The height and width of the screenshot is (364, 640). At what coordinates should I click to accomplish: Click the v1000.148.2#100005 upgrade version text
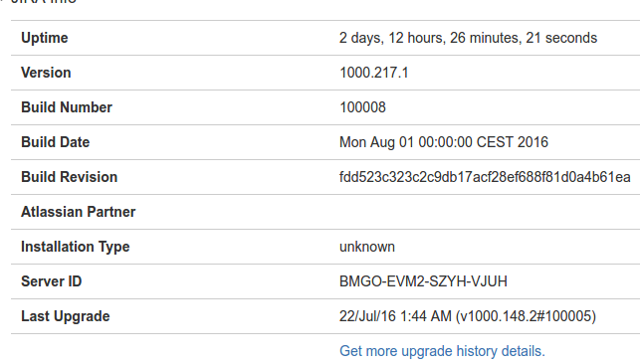coord(526,316)
